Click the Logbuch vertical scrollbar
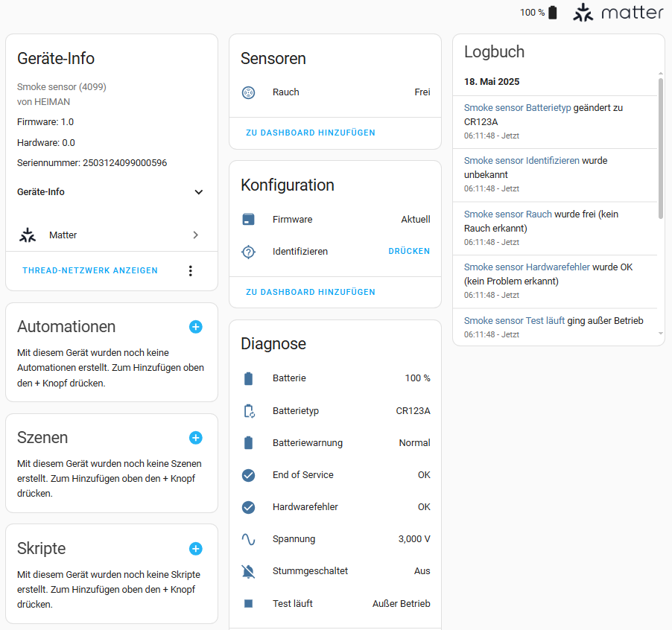Screen dimensions: 672x630 (x=661, y=149)
